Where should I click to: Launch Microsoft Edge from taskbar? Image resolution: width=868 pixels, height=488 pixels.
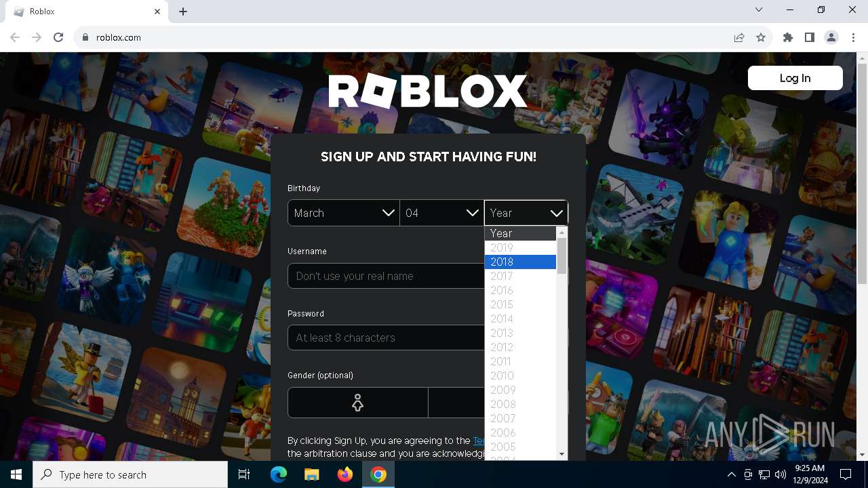[279, 474]
